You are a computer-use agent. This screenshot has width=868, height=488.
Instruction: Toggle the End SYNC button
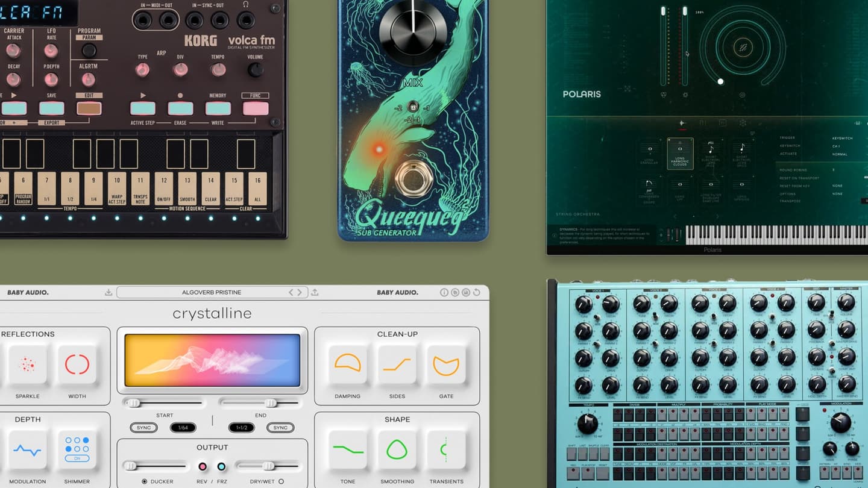(x=280, y=428)
